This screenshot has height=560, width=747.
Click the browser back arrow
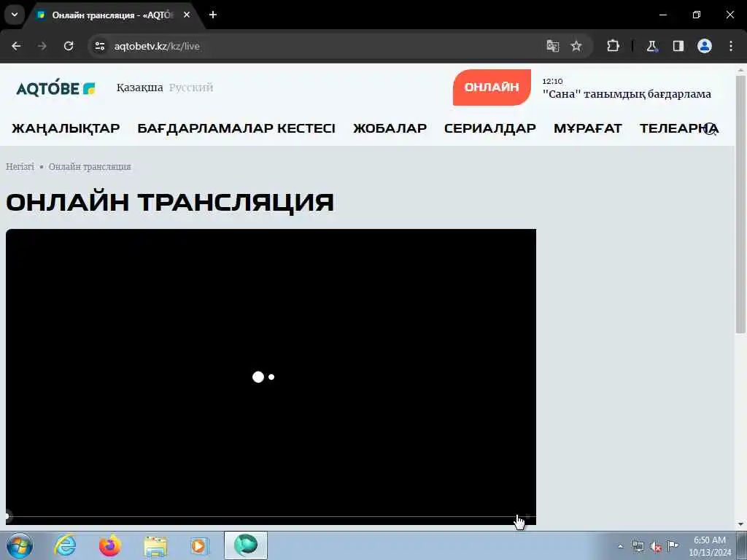(16, 46)
